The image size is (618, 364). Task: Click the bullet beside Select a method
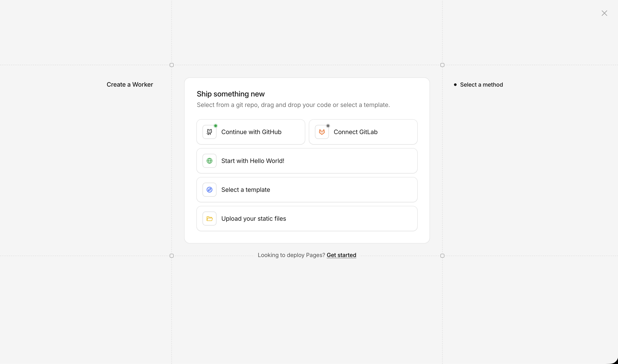pyautogui.click(x=455, y=85)
